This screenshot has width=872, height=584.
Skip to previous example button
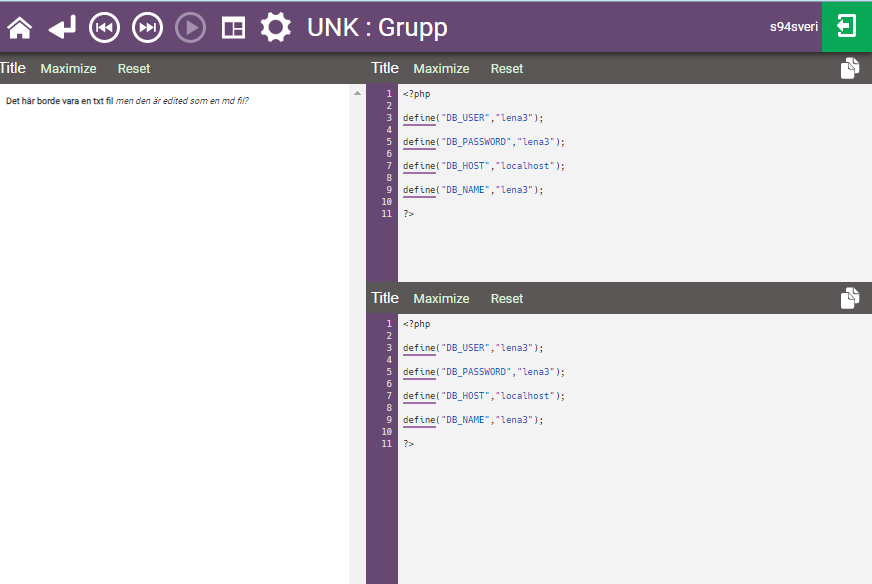coord(105,27)
